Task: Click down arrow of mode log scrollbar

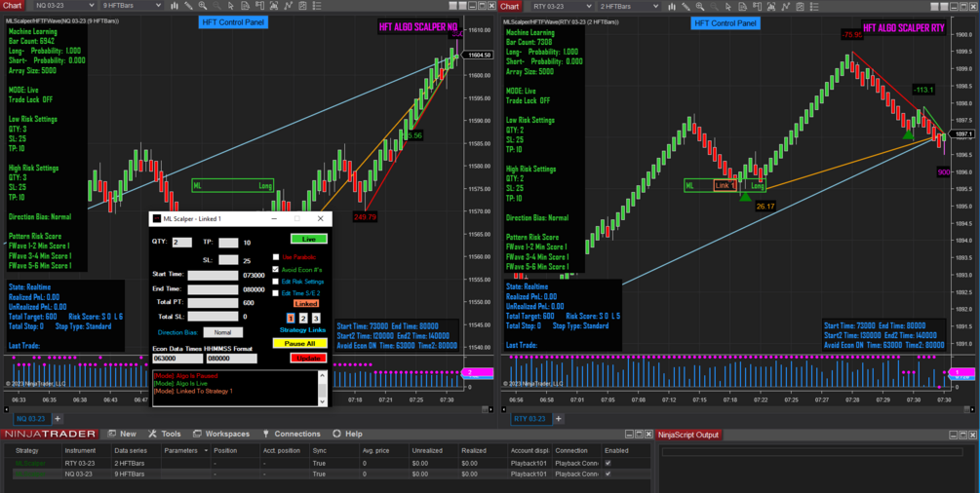Action: [x=323, y=402]
